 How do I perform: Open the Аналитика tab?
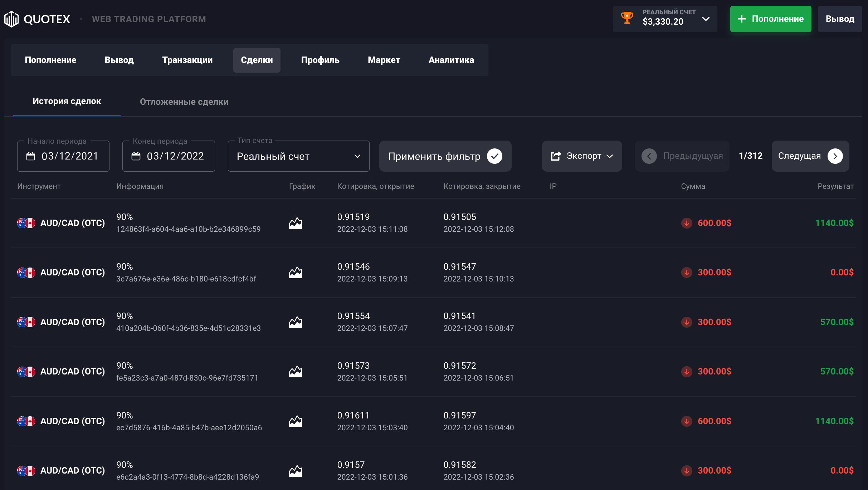(x=451, y=60)
